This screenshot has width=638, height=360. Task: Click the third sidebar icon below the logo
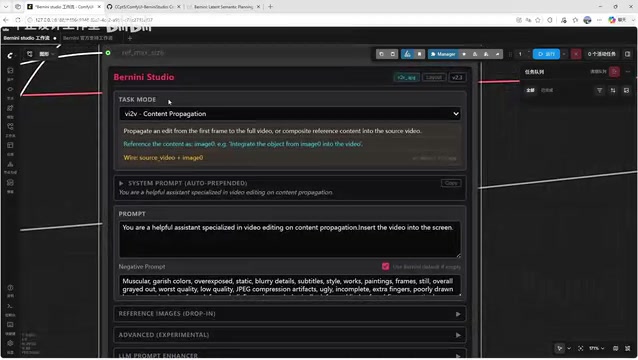10,108
